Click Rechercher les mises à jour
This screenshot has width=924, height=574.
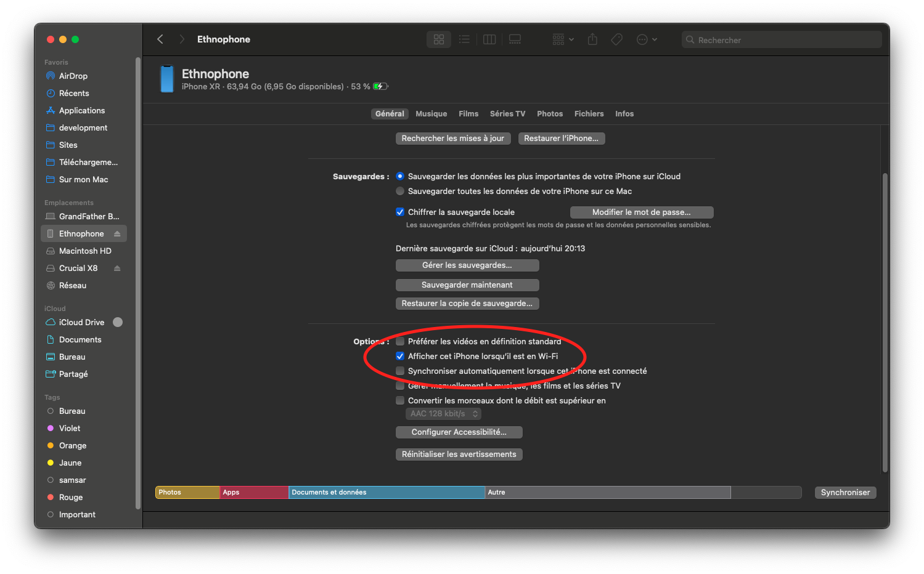click(x=453, y=139)
